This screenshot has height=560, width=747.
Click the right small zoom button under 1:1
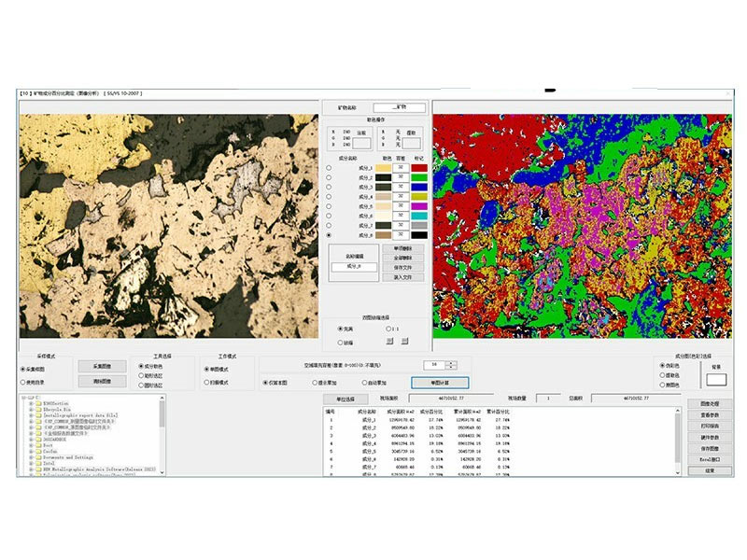pyautogui.click(x=404, y=342)
